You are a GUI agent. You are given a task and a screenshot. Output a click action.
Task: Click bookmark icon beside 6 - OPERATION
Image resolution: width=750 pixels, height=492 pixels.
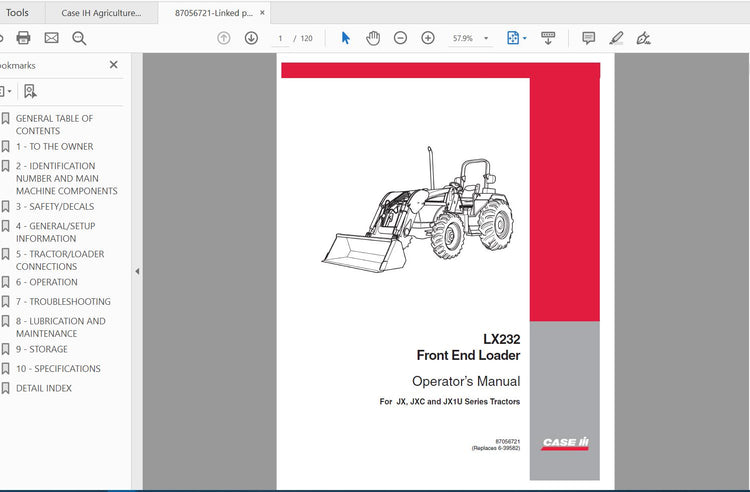[x=5, y=282]
